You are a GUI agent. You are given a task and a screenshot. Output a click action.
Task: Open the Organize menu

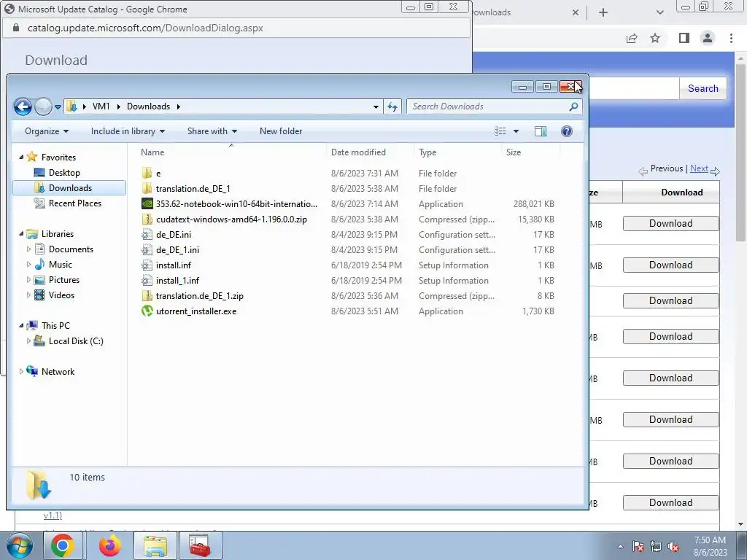click(x=47, y=131)
